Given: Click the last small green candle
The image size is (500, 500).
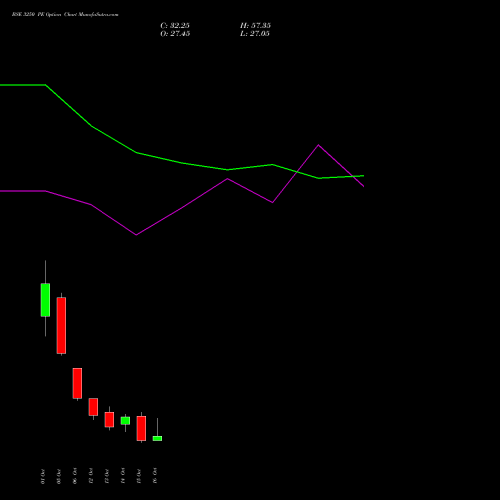Looking at the screenshot, I should (157, 438).
